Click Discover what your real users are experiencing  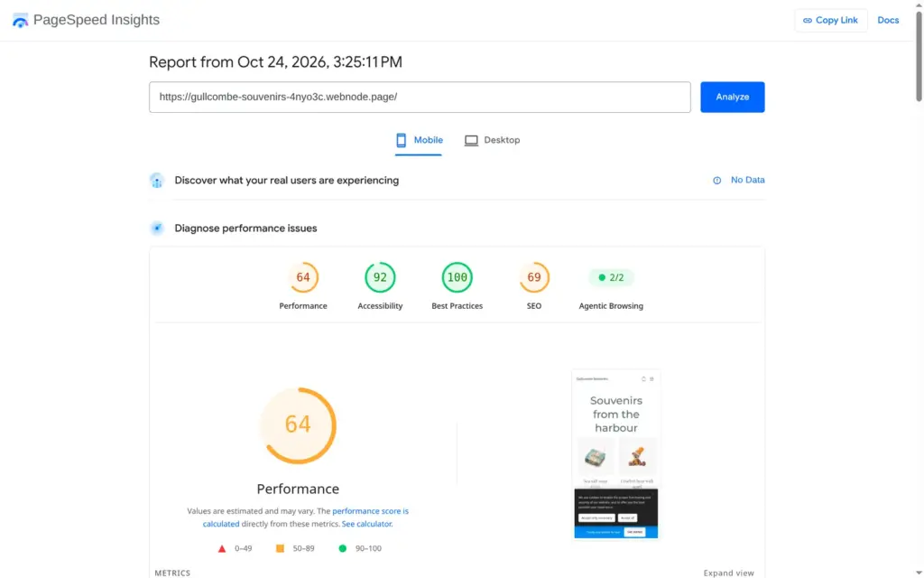pyautogui.click(x=286, y=181)
